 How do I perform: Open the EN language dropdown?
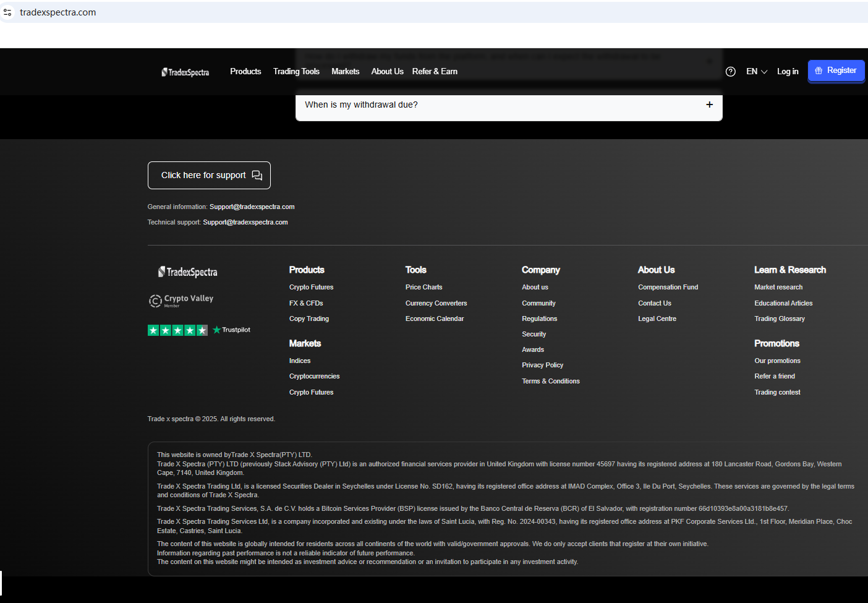click(756, 72)
